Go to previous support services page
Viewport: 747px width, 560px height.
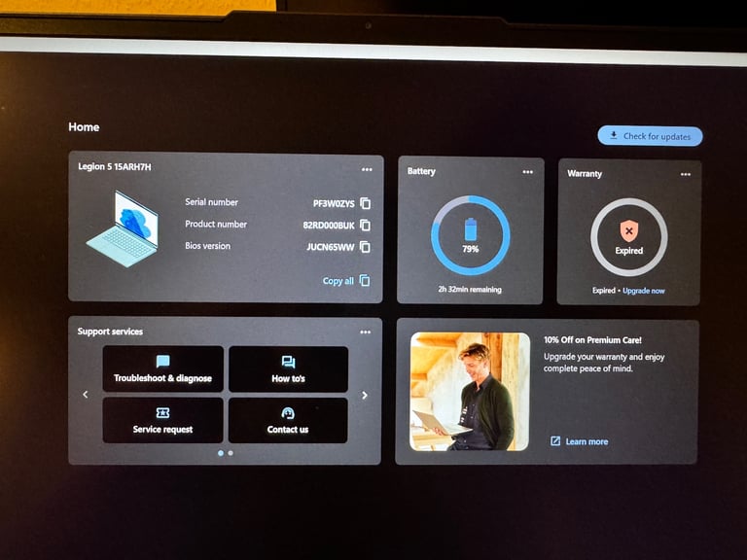[86, 395]
